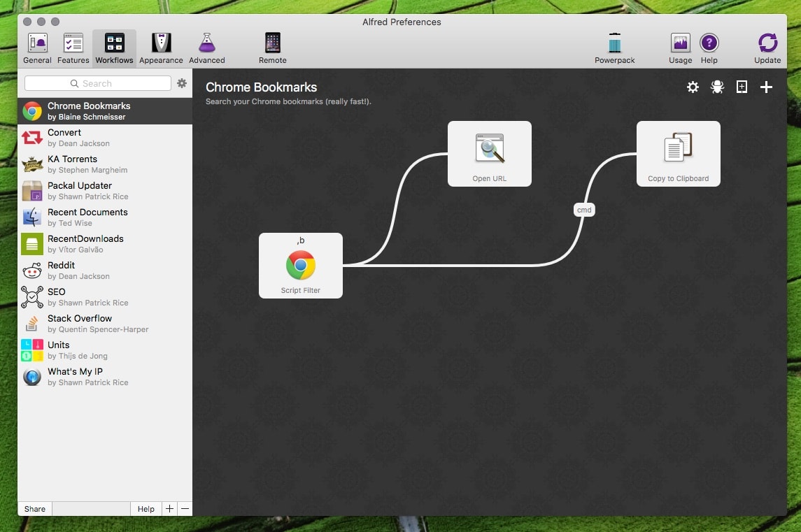Viewport: 801px width, 532px height.
Task: Select the What's My IP workflow
Action: tap(105, 376)
